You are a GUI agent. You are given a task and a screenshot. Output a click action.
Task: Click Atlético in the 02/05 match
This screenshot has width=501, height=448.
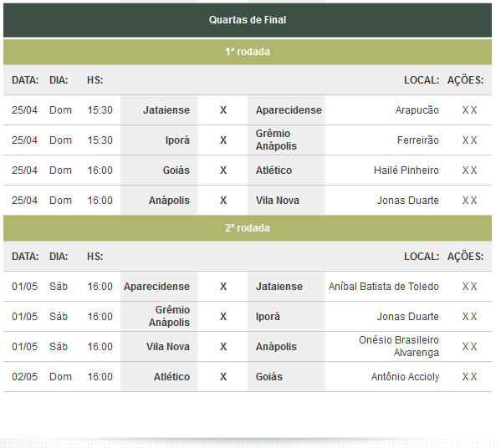(x=171, y=377)
